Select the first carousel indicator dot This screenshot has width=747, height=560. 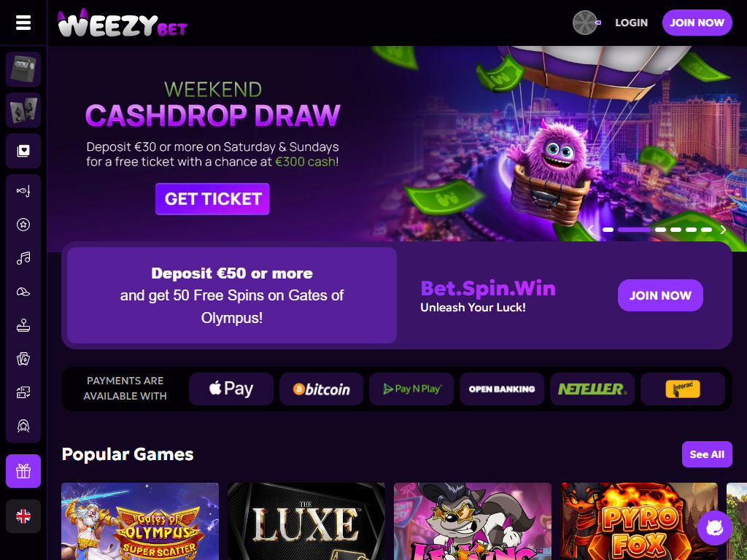[x=608, y=230]
